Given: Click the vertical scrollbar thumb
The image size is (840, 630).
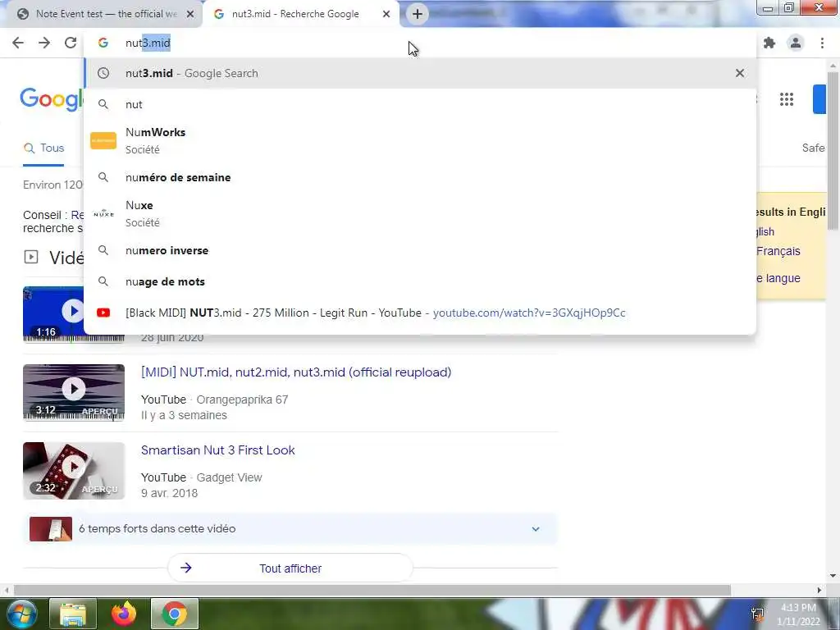Looking at the screenshot, I should click(833, 150).
